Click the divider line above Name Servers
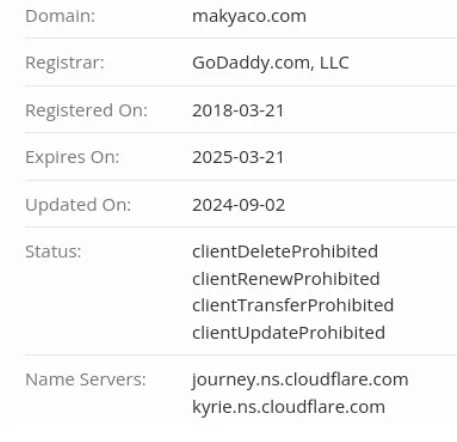 pos(241,355)
